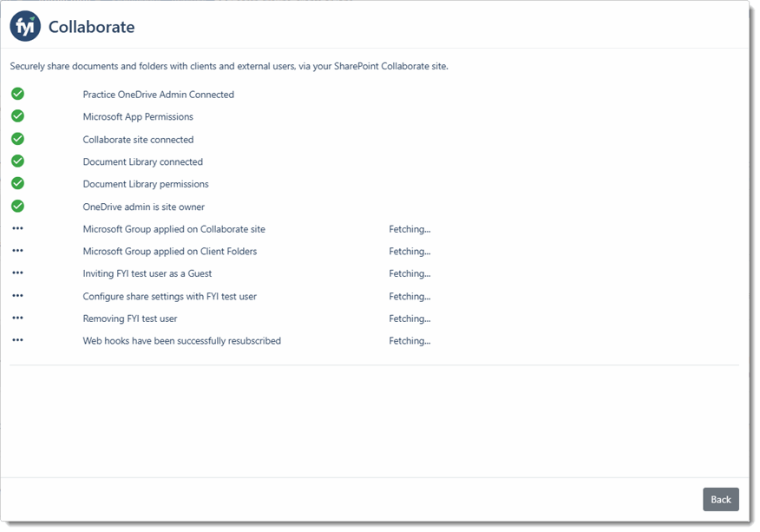Viewport: 760px width, 532px height.
Task: Click Fetching status for Collaborate site group
Action: [409, 229]
